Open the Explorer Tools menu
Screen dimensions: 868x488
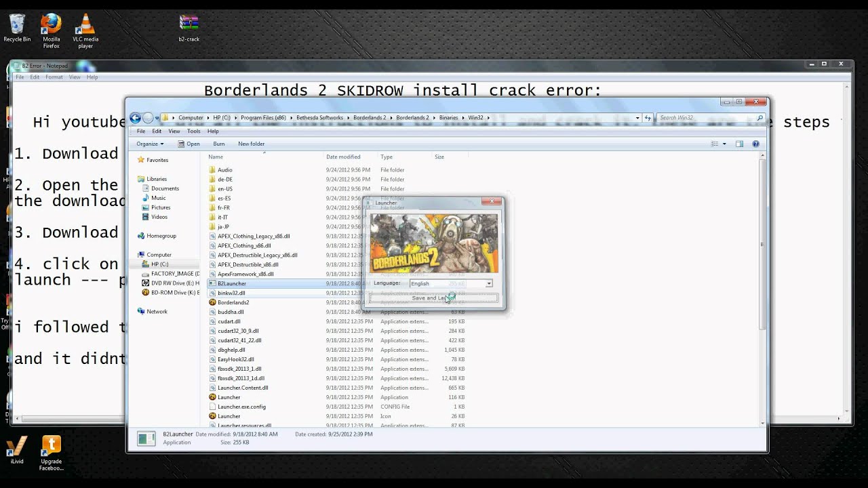[x=194, y=131]
